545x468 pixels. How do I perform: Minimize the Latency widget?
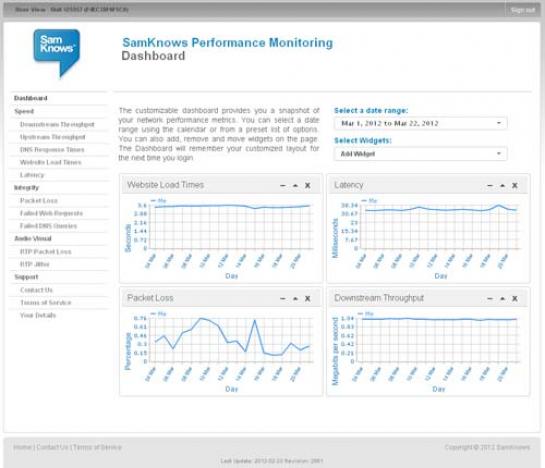click(x=490, y=186)
